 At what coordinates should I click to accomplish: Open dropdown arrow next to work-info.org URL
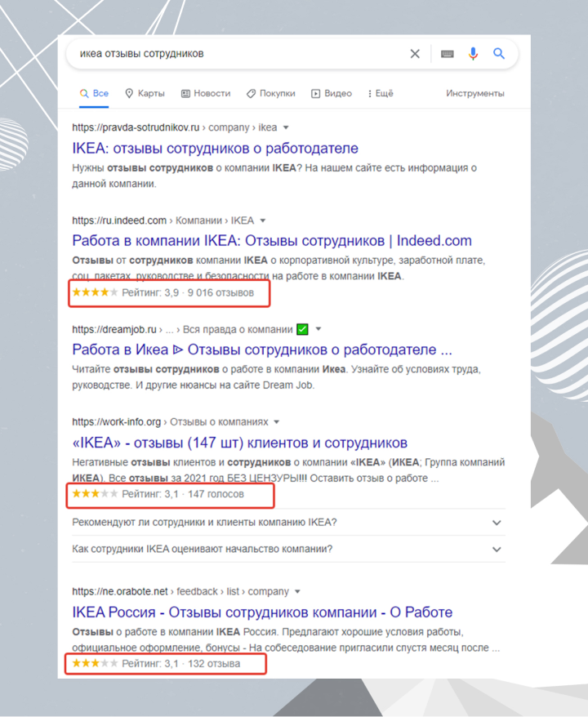coord(277,422)
